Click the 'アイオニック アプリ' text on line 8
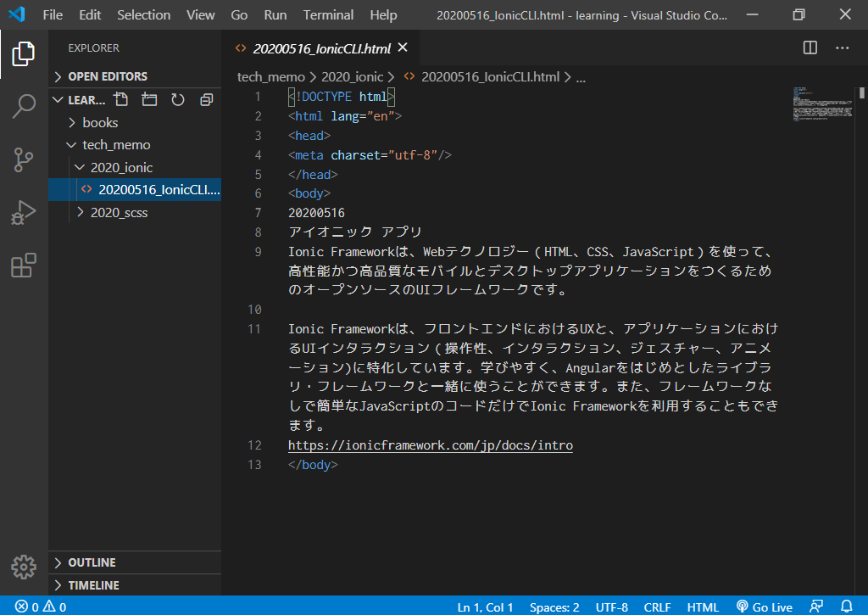868x615 pixels. click(355, 232)
